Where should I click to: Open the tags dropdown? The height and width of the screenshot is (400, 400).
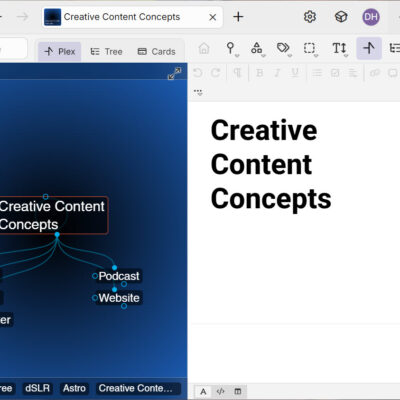(x=283, y=49)
